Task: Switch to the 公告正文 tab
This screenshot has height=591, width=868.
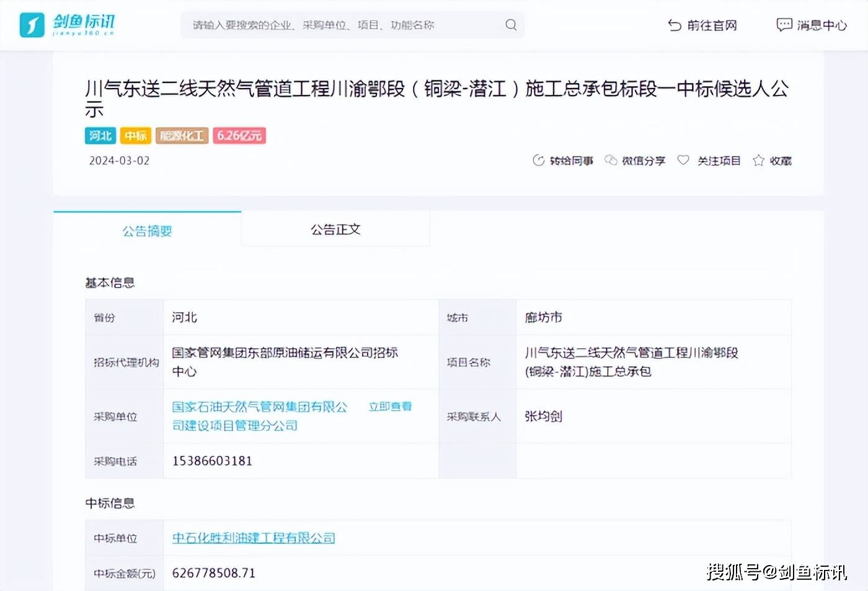Action: pyautogui.click(x=335, y=229)
